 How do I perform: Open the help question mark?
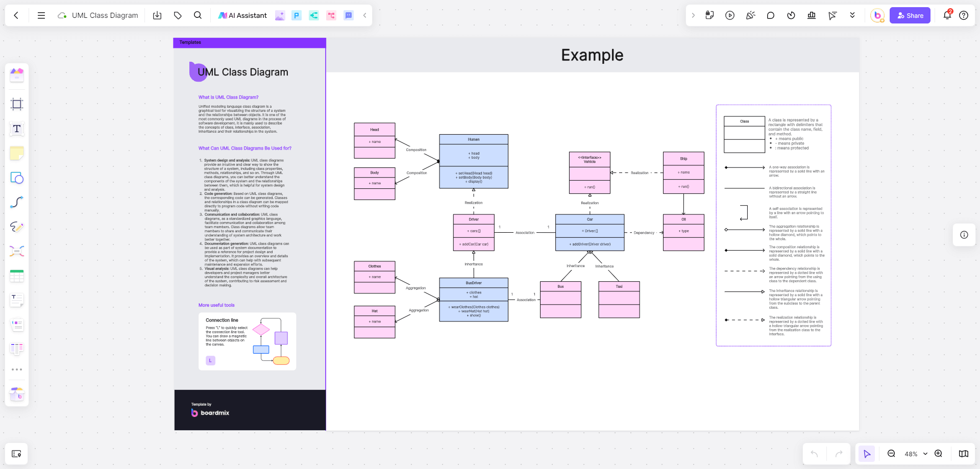tap(964, 15)
